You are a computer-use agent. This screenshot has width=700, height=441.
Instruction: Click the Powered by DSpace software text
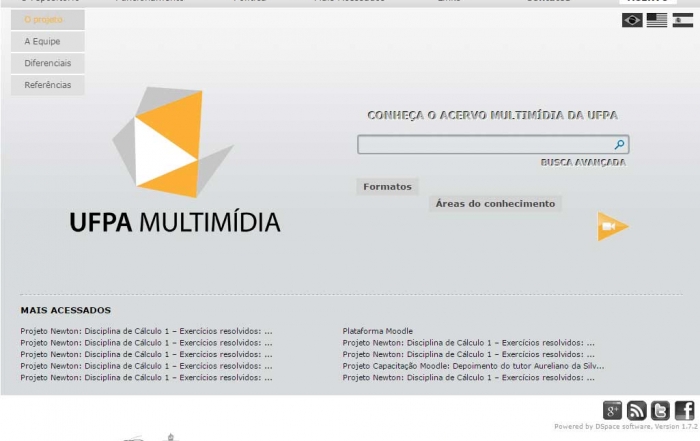pos(626,427)
